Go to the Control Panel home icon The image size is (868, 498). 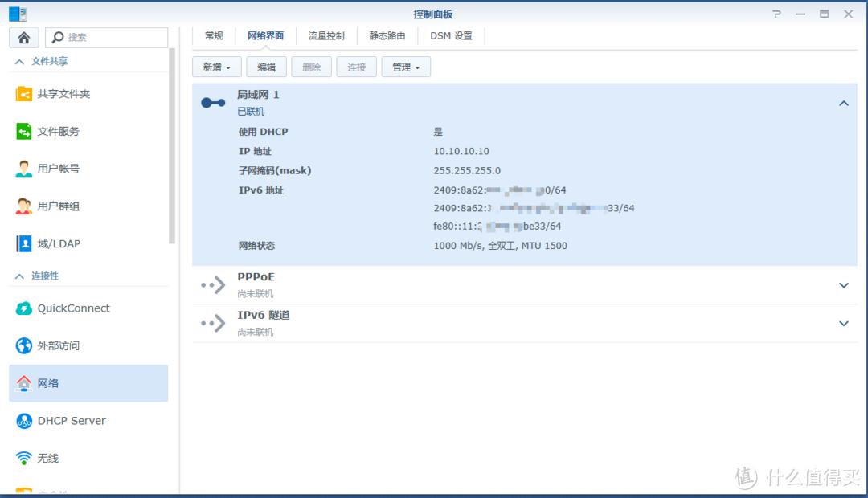[x=24, y=38]
